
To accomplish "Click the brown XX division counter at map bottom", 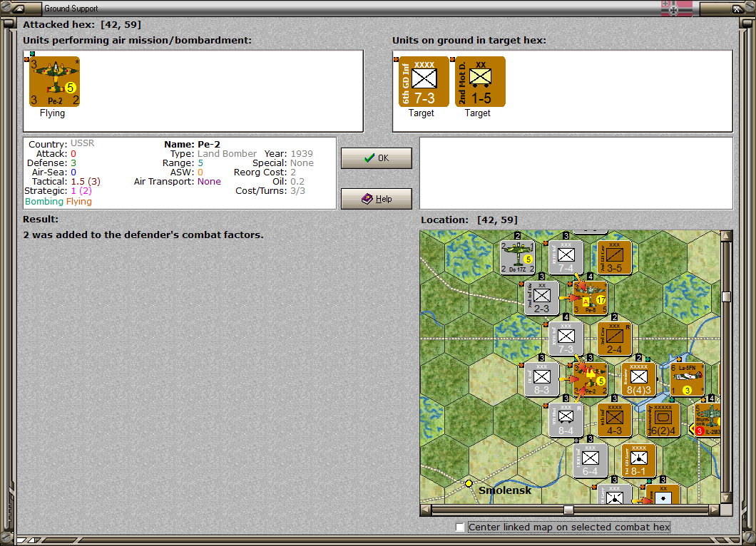I will pos(663,495).
